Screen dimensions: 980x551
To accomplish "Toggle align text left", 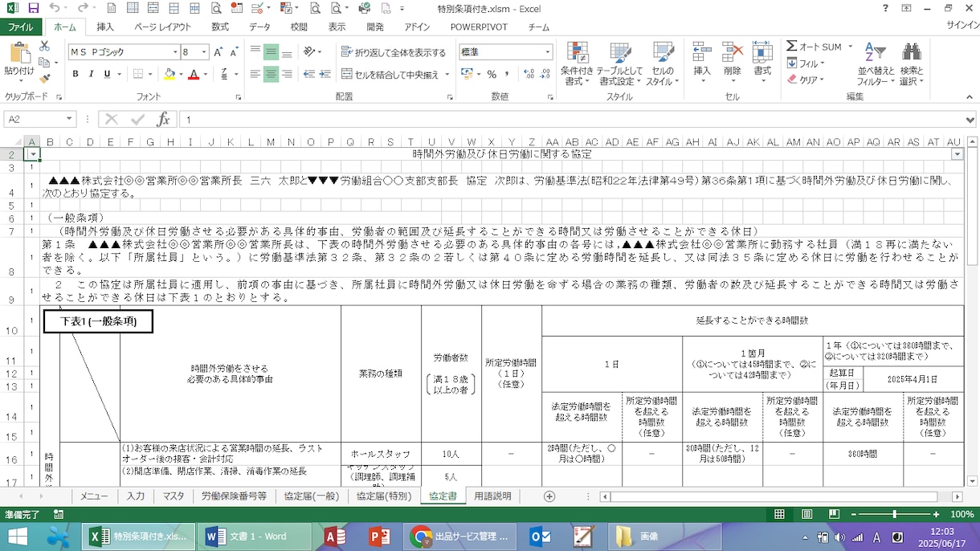I will coord(255,74).
